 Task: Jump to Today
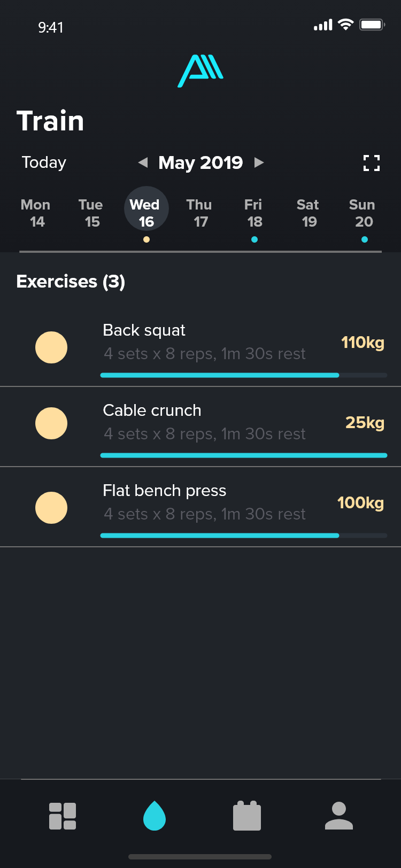coord(44,162)
